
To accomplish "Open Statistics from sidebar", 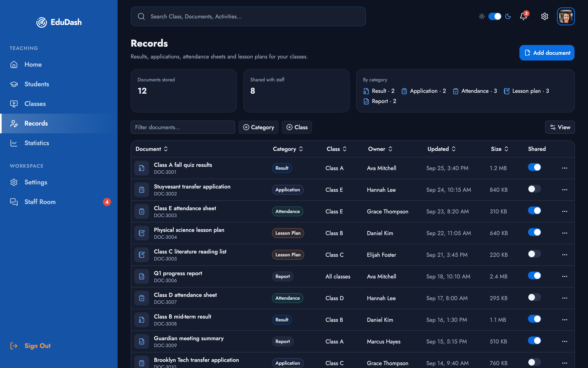I will [x=59, y=143].
